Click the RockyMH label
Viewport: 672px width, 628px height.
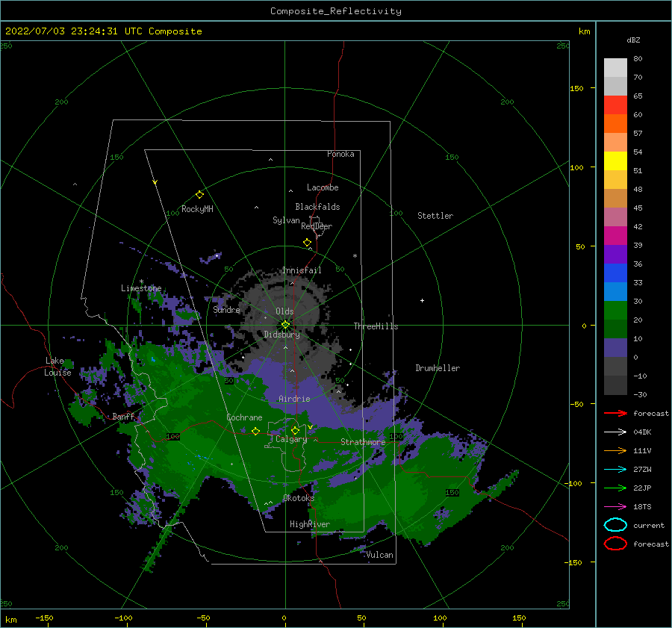coord(197,209)
